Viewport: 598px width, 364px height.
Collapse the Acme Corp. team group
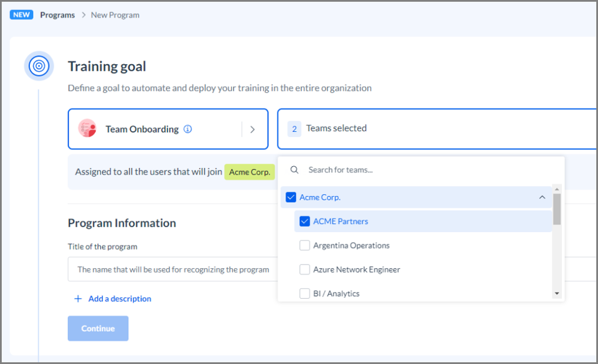point(542,197)
